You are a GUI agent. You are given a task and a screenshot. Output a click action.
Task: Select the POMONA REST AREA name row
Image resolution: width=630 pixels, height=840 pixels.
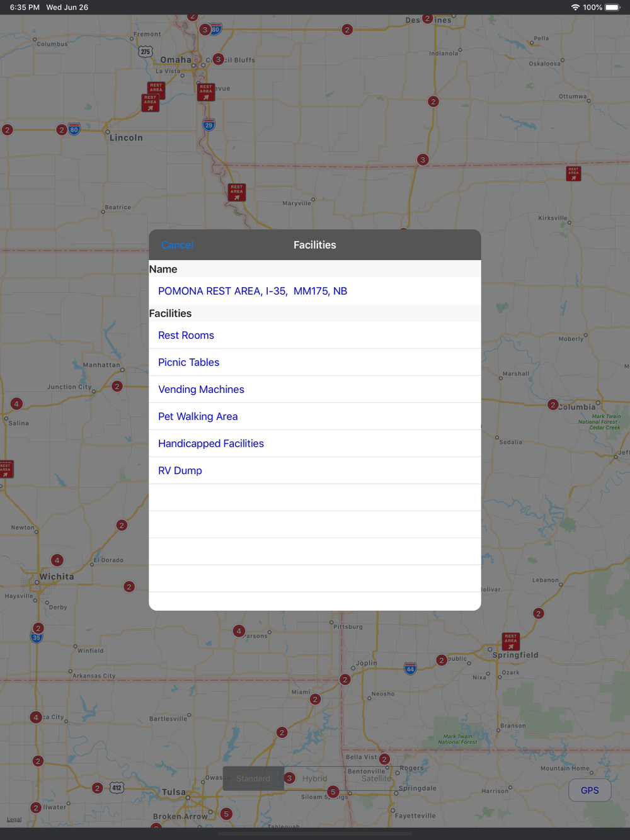coord(315,291)
